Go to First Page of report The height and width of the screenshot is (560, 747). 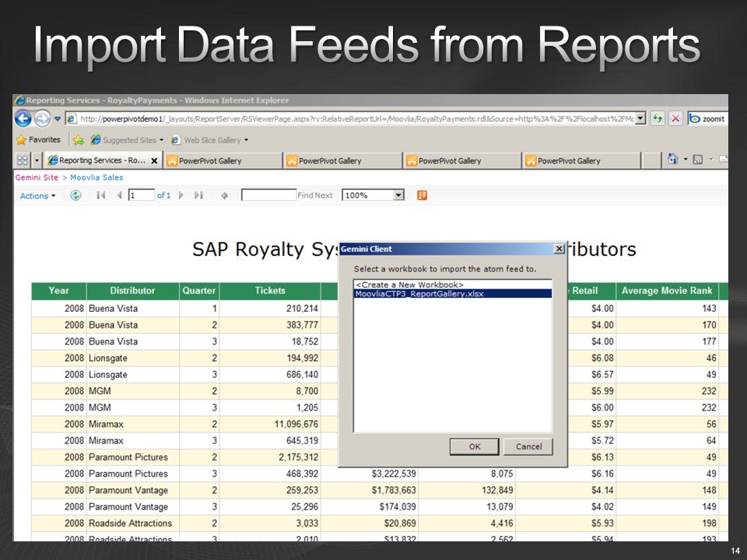(100, 195)
